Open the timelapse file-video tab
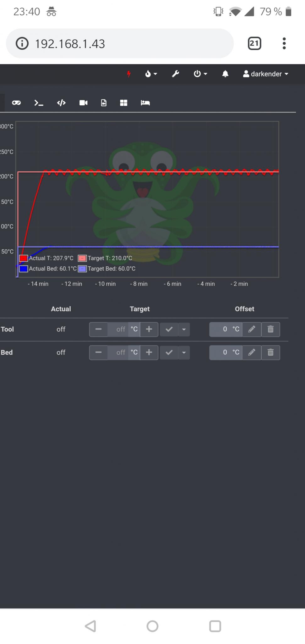 click(x=104, y=103)
